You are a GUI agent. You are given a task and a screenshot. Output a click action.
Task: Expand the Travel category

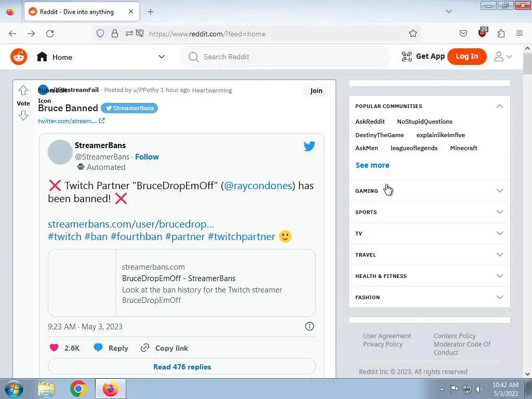tap(429, 255)
